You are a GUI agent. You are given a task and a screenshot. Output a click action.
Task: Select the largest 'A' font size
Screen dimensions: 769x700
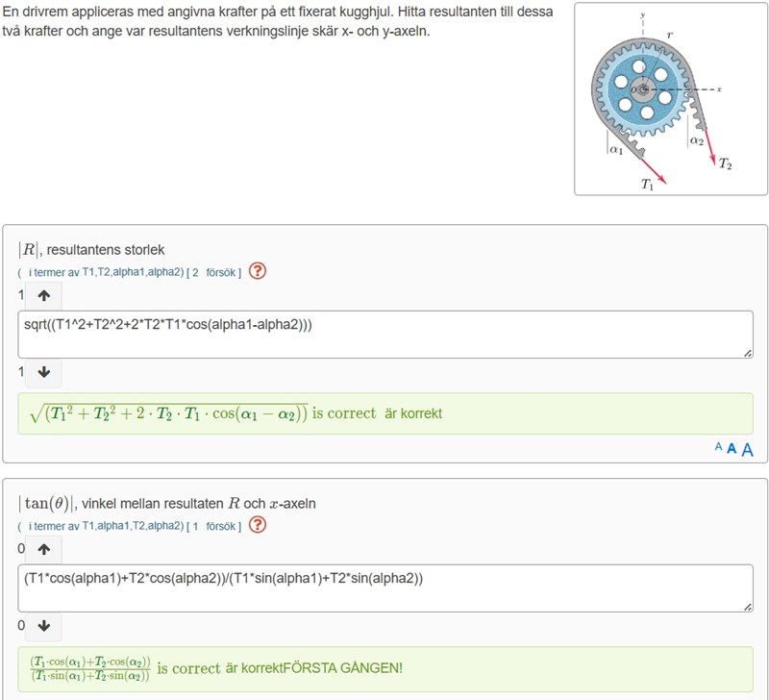pyautogui.click(x=747, y=447)
